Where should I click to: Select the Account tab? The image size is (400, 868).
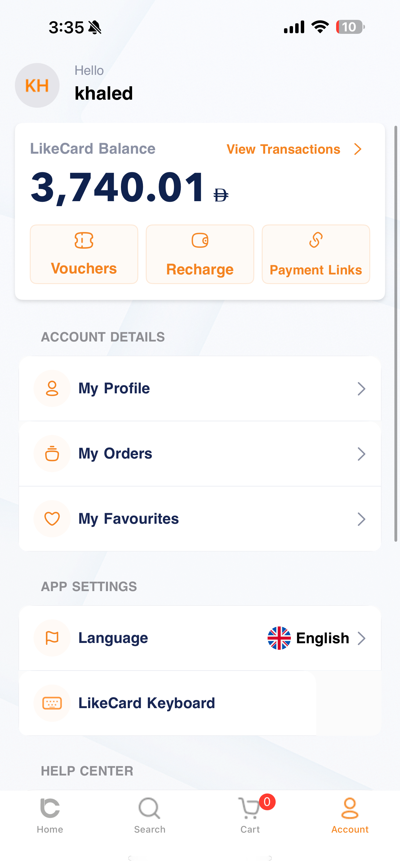click(350, 815)
